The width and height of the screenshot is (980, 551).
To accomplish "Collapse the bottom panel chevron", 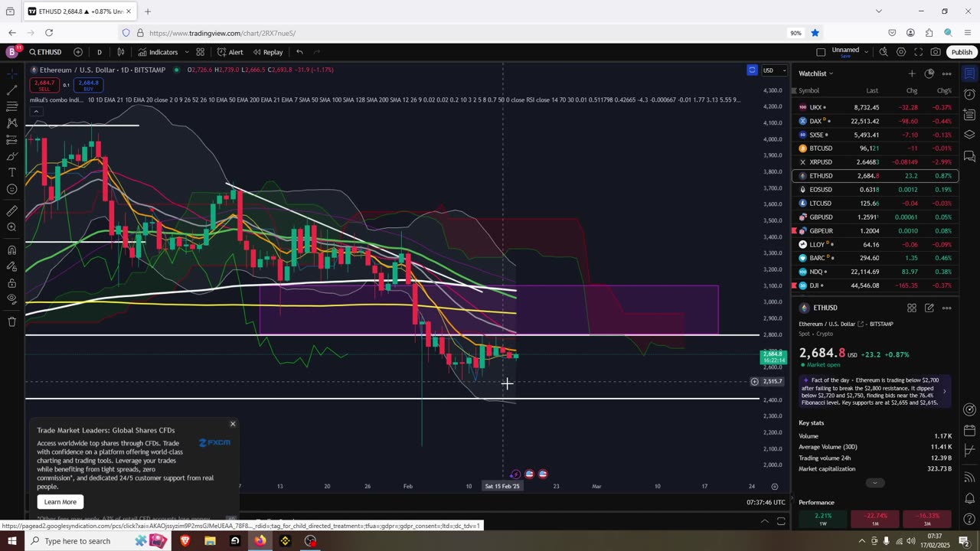I will pos(764,521).
